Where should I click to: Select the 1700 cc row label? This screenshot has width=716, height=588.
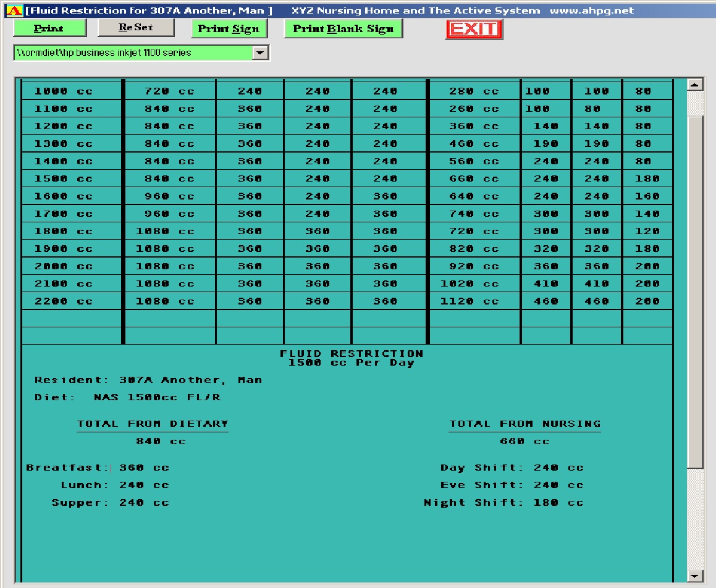64,214
